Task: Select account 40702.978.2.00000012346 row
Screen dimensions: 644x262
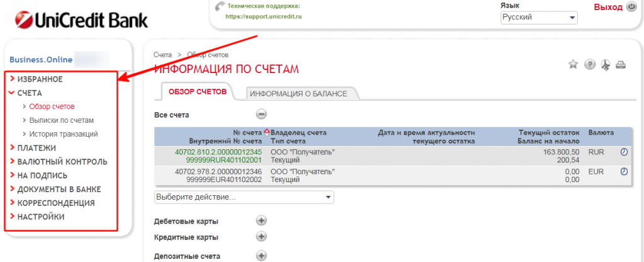Action: pos(218,171)
